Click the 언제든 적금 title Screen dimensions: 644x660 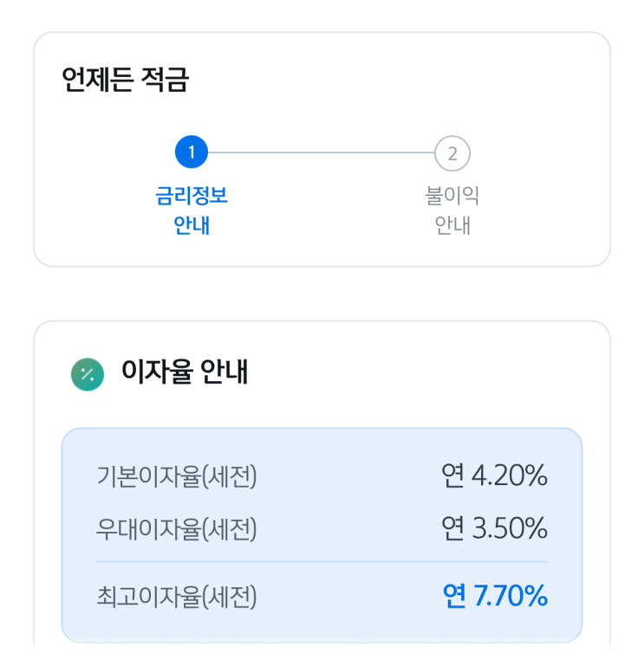pyautogui.click(x=125, y=81)
